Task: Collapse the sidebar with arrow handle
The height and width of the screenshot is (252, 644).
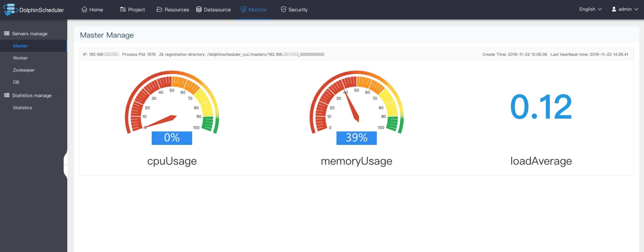Action: coord(65,165)
